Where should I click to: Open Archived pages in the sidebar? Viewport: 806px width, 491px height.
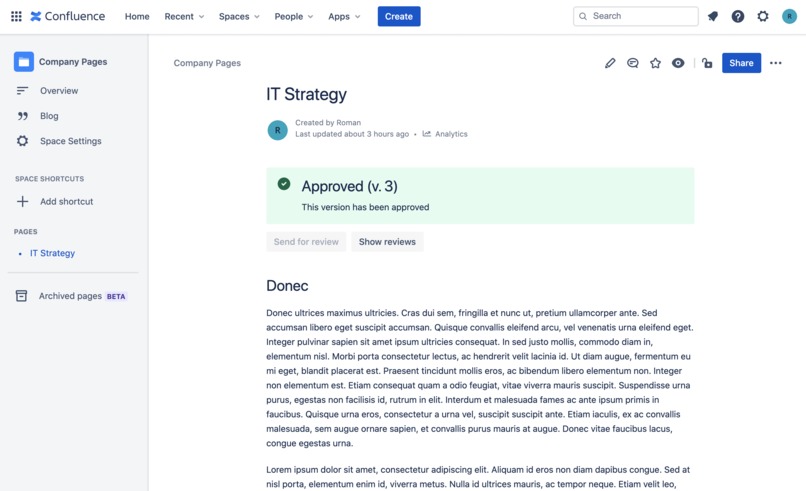coord(70,296)
